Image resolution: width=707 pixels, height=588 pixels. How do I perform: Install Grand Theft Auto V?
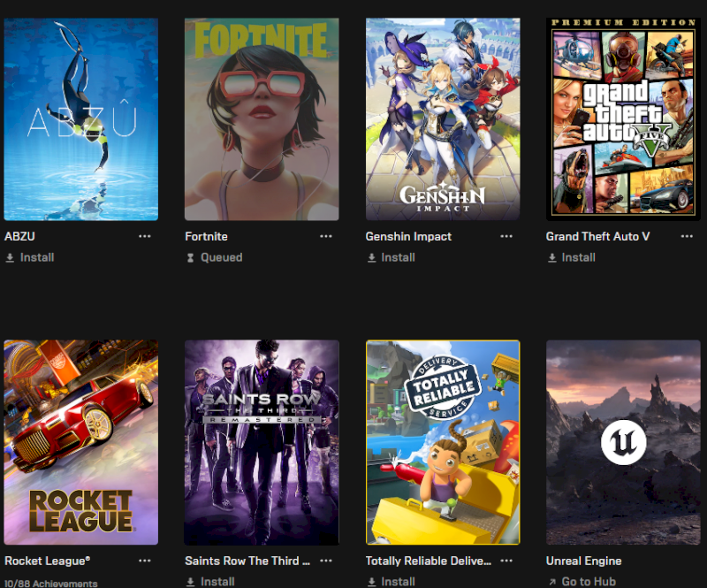pos(579,257)
